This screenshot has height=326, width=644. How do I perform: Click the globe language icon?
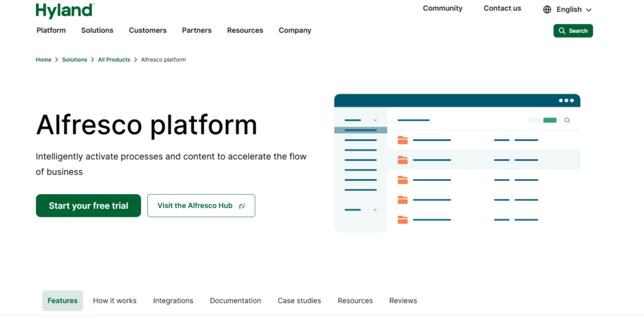tap(547, 9)
